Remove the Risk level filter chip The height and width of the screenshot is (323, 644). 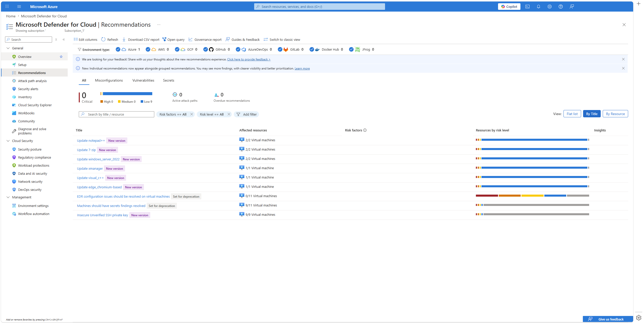click(x=229, y=114)
